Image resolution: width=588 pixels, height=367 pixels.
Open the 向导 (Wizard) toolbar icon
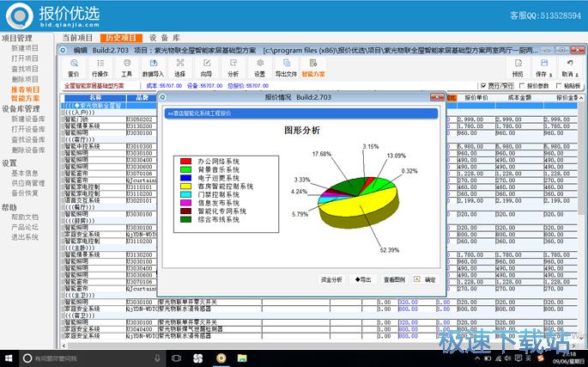coord(206,67)
